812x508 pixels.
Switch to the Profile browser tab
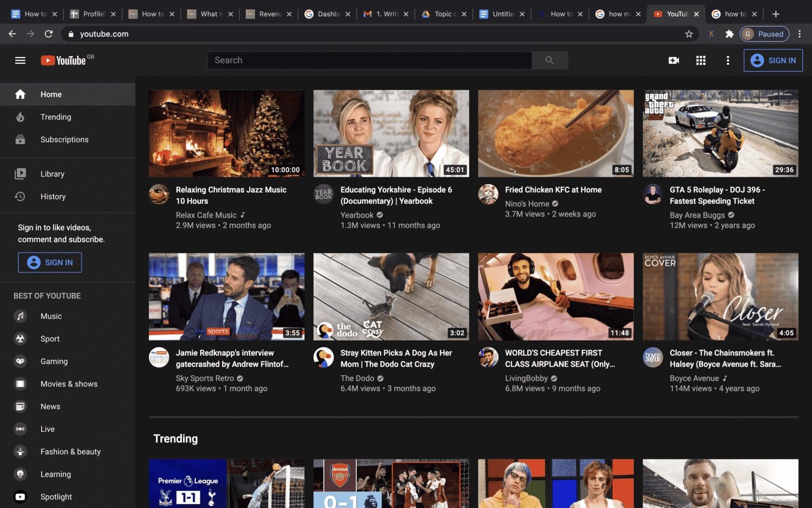[92, 14]
